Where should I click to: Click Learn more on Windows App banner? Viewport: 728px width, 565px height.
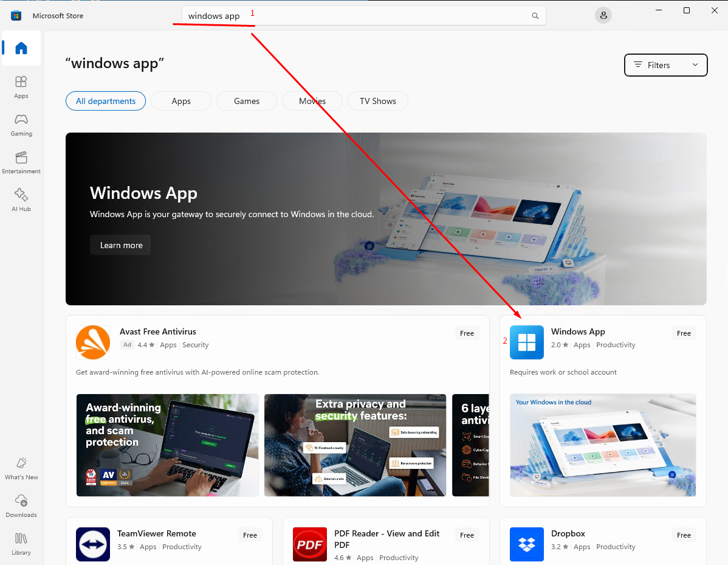[120, 245]
